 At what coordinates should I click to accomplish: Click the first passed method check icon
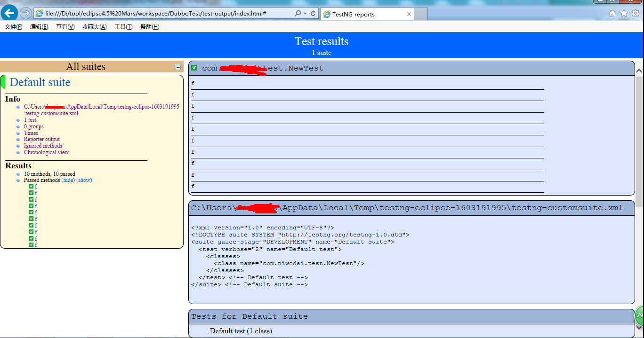tap(31, 187)
